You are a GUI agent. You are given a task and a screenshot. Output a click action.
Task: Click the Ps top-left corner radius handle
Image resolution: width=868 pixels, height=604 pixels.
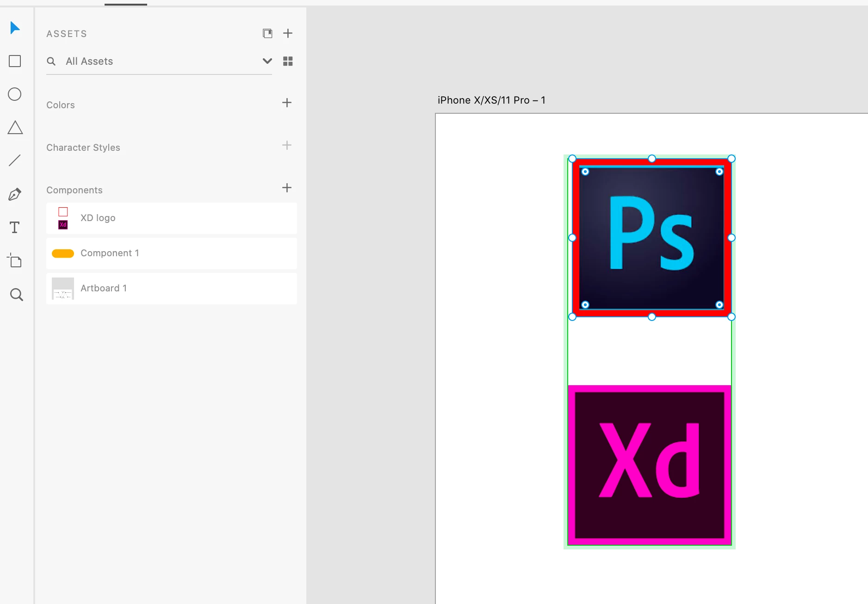[585, 172]
